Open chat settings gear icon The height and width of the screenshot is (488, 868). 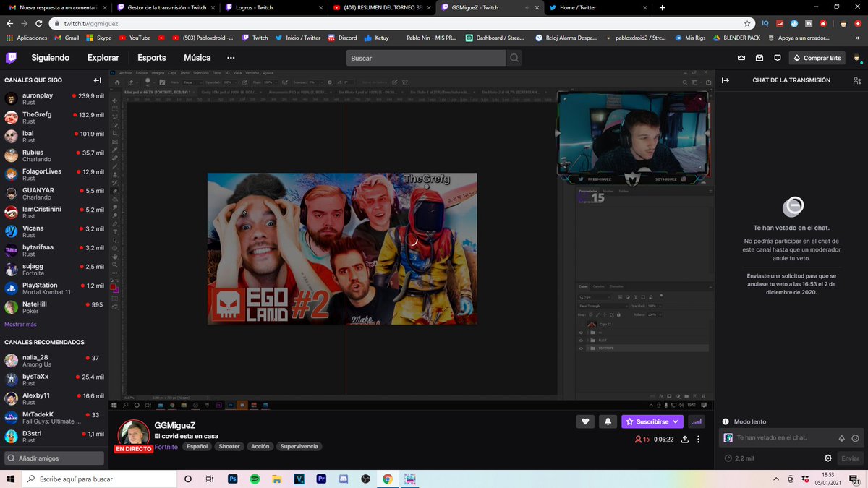(828, 458)
